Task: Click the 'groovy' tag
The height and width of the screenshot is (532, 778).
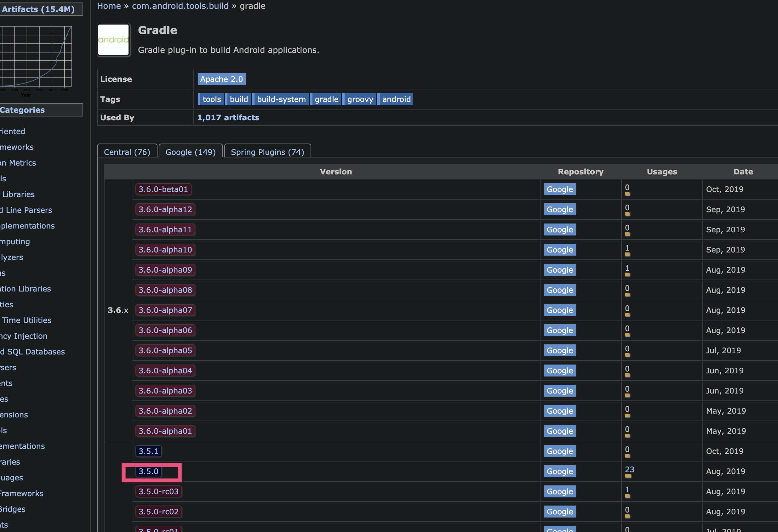Action: 360,99
